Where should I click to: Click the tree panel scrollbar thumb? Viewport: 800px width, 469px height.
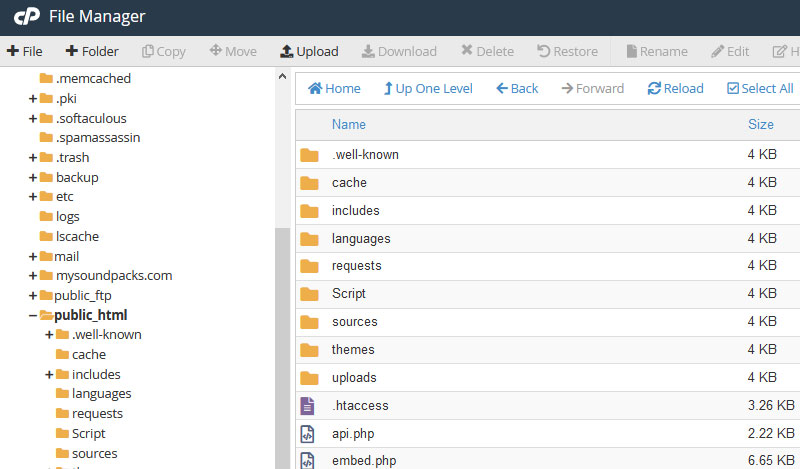(282, 348)
